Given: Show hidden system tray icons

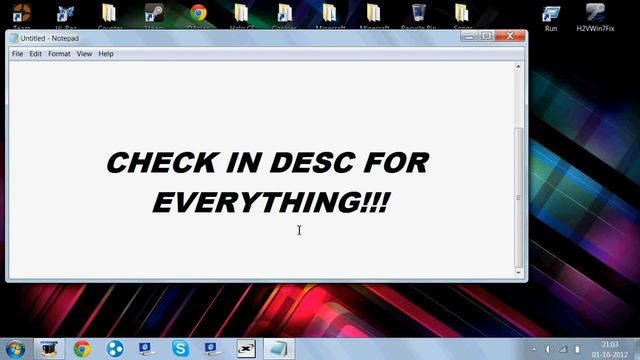Looking at the screenshot, I should click(534, 349).
